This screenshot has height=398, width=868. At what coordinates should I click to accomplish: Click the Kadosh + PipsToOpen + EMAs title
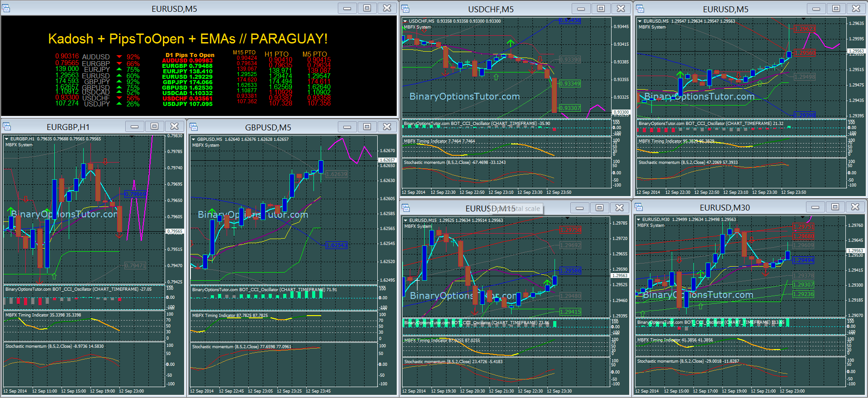pos(188,38)
